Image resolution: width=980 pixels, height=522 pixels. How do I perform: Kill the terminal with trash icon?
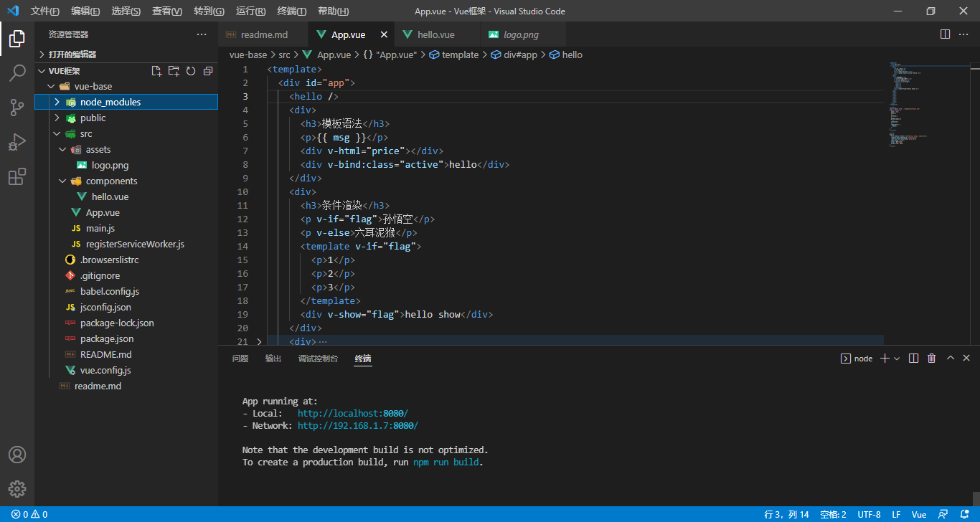coord(932,358)
